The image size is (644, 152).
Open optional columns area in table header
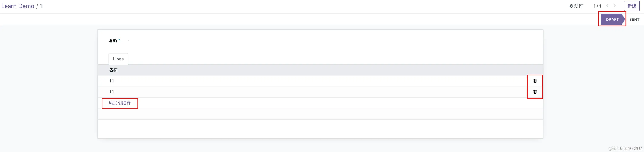tap(538, 70)
